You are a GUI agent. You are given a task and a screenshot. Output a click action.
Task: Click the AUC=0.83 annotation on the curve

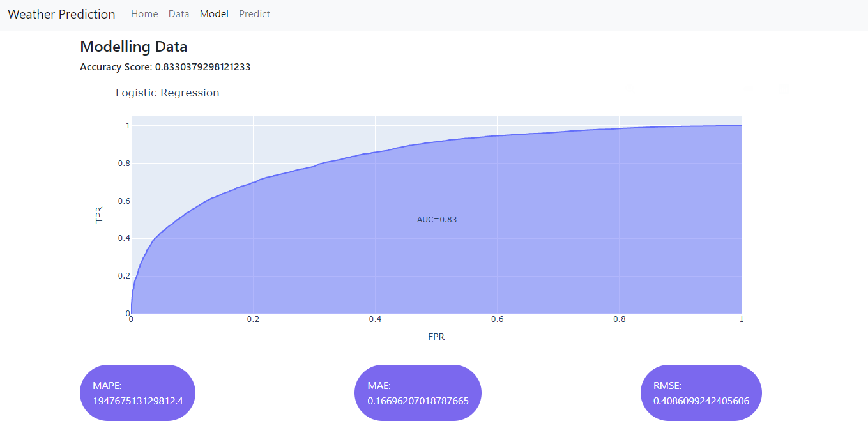[438, 219]
